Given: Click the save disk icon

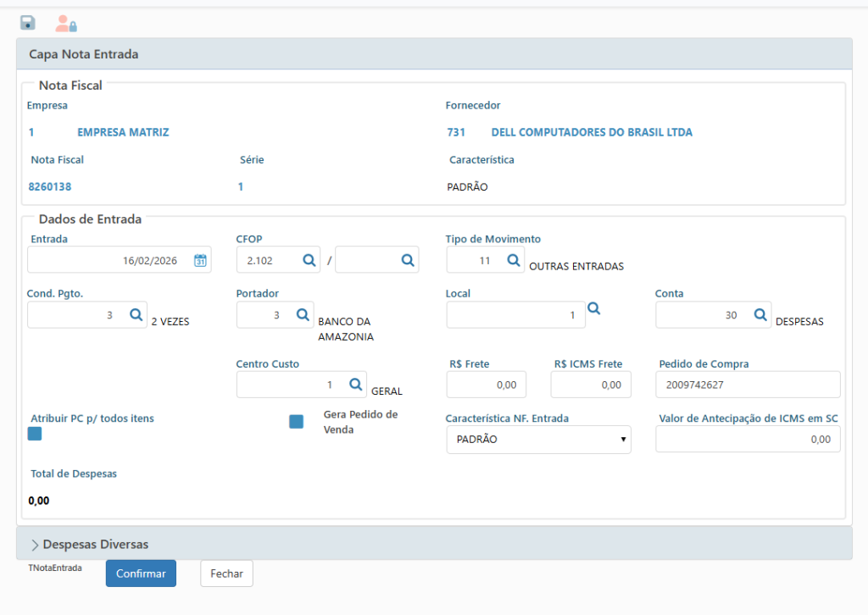Looking at the screenshot, I should [x=28, y=23].
